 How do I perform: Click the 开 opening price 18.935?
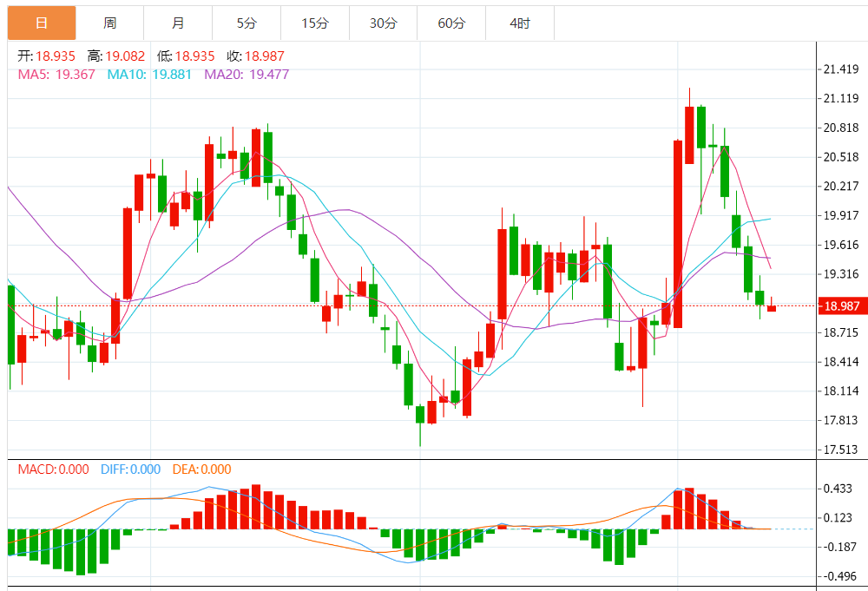click(x=56, y=56)
